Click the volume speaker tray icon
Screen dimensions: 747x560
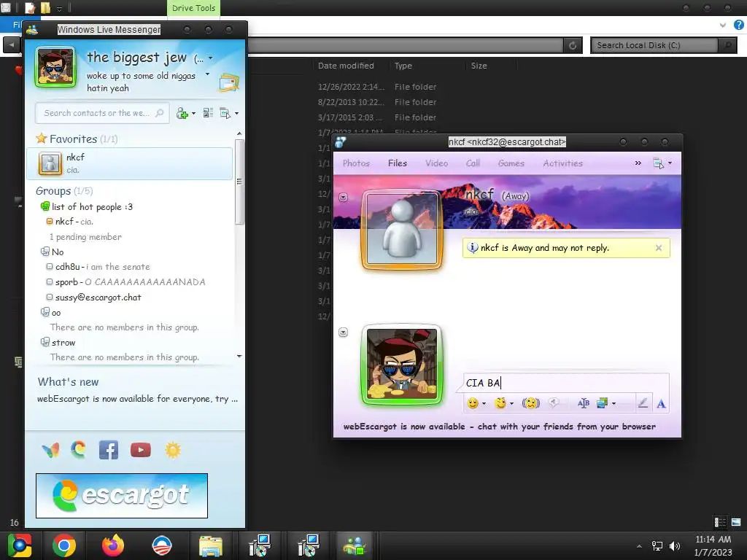675,545
